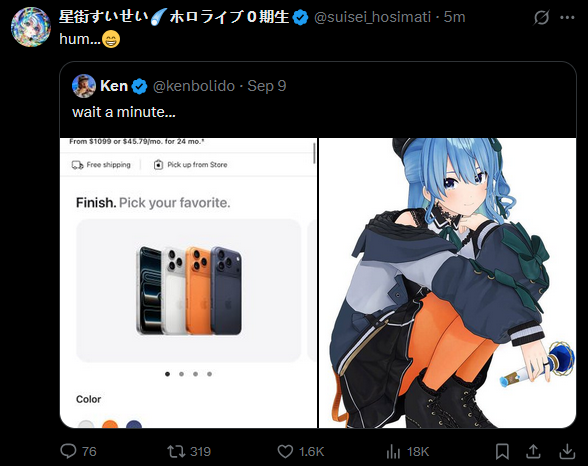Screen dimensions: 588x466
Task: Open the three-dot more options menu
Action: (x=567, y=17)
